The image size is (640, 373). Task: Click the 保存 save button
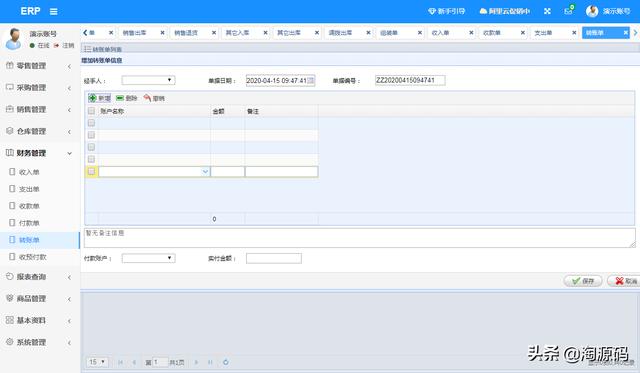click(582, 281)
